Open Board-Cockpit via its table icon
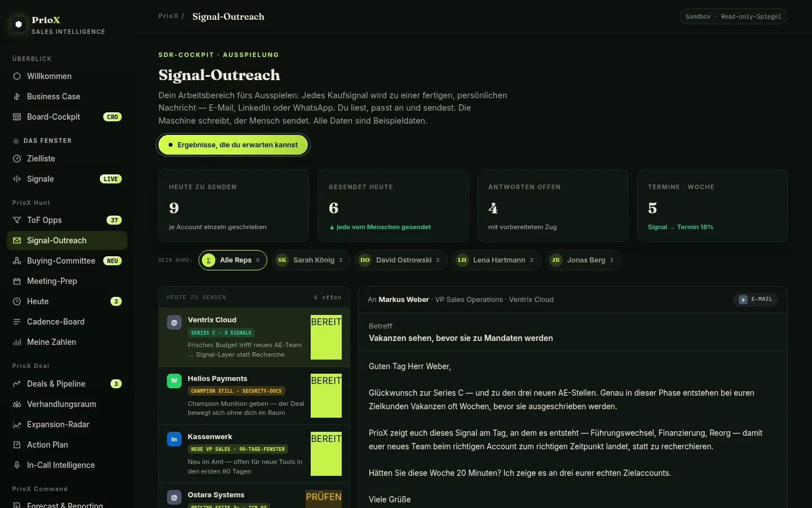The width and height of the screenshot is (812, 508). point(17,117)
